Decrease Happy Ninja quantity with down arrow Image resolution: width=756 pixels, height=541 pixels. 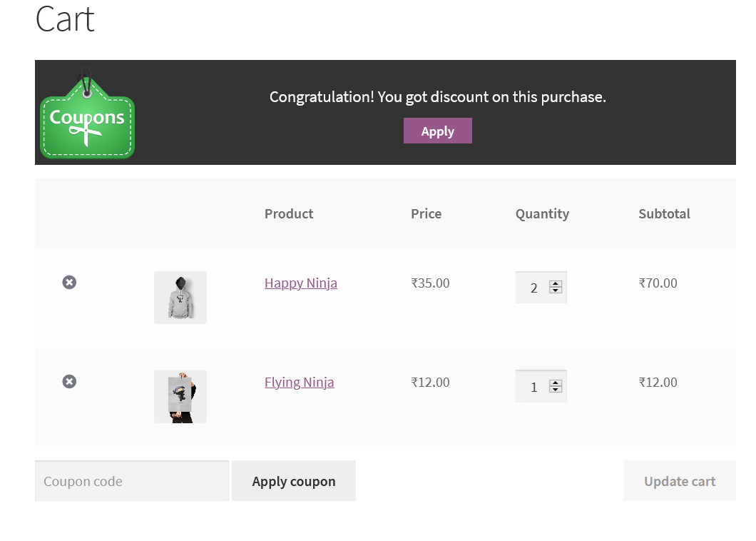point(555,291)
